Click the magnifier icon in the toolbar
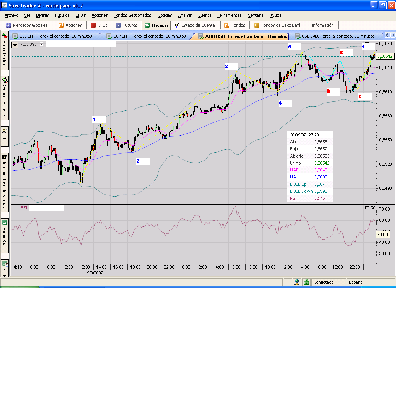The width and height of the screenshot is (396, 400). point(227,25)
